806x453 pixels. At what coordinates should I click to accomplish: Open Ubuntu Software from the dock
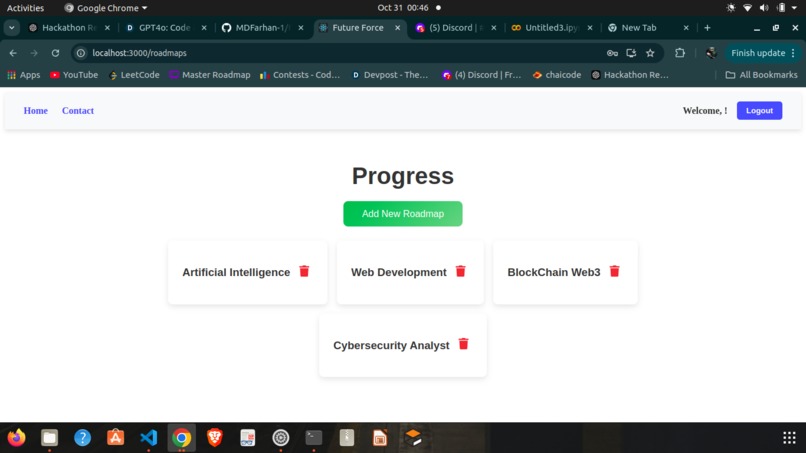click(x=115, y=438)
